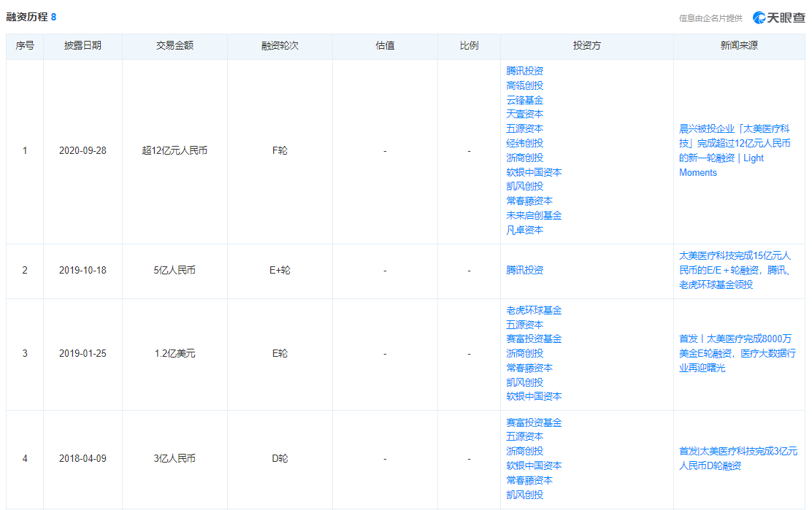
Task: Click the 融资轮次 column header
Action: coord(280,45)
